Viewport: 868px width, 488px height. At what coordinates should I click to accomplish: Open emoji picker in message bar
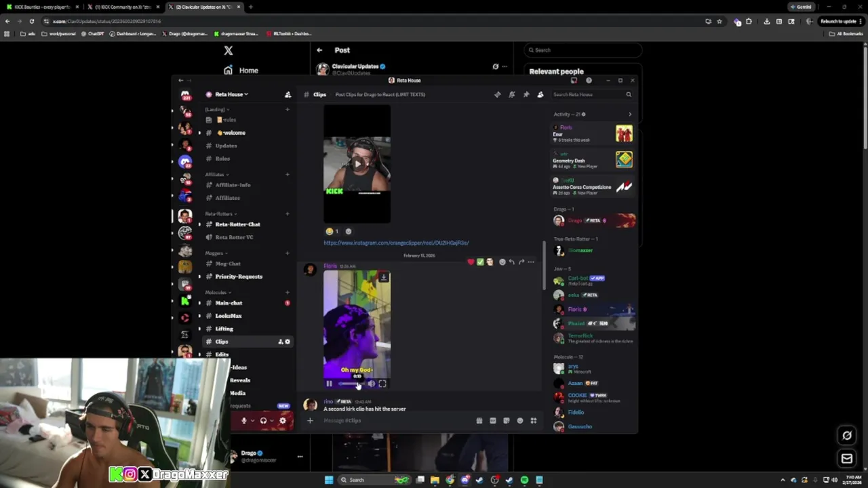coord(520,421)
